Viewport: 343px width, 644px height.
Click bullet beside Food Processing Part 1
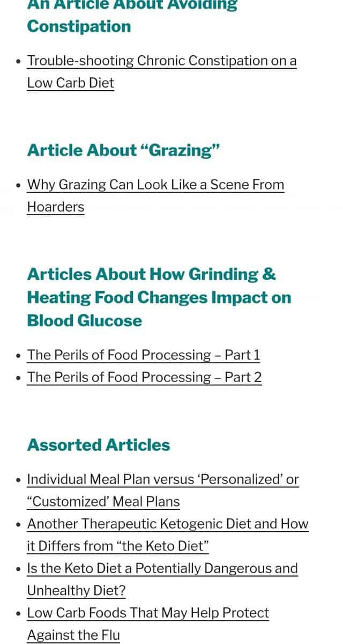(x=19, y=355)
